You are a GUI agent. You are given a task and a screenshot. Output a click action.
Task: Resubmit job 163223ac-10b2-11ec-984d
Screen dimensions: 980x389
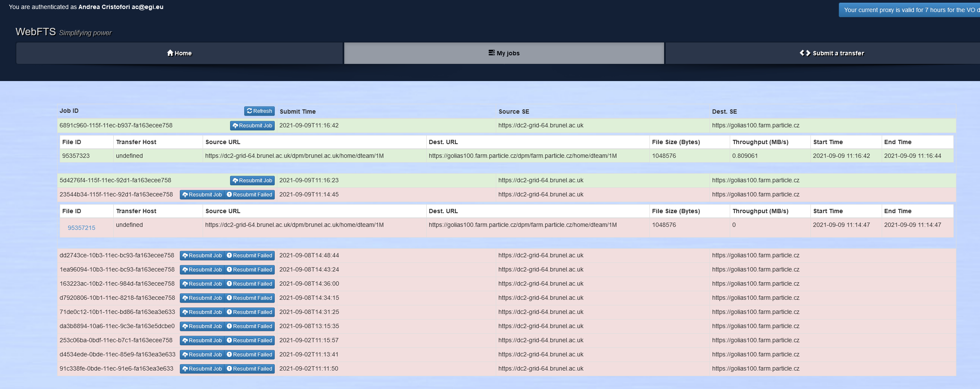click(x=202, y=284)
